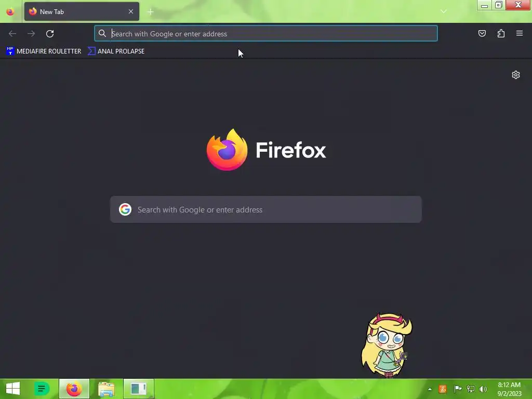The image size is (532, 399).
Task: Open the second bookmarks toolbar entry
Action: point(116,51)
